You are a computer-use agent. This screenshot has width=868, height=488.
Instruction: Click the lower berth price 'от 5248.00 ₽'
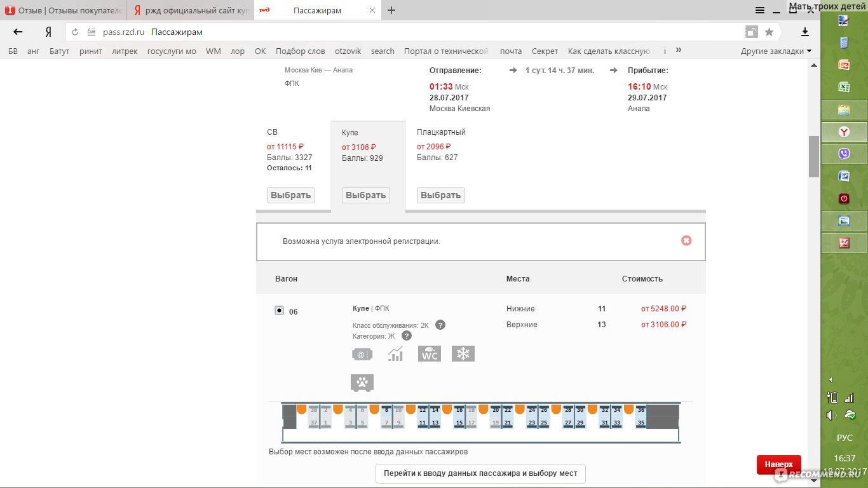(x=663, y=309)
